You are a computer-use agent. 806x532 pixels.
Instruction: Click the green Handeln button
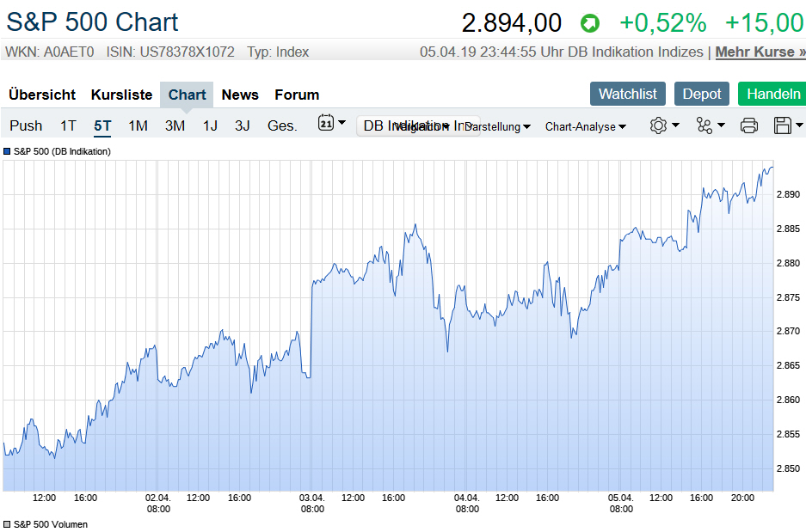click(772, 94)
